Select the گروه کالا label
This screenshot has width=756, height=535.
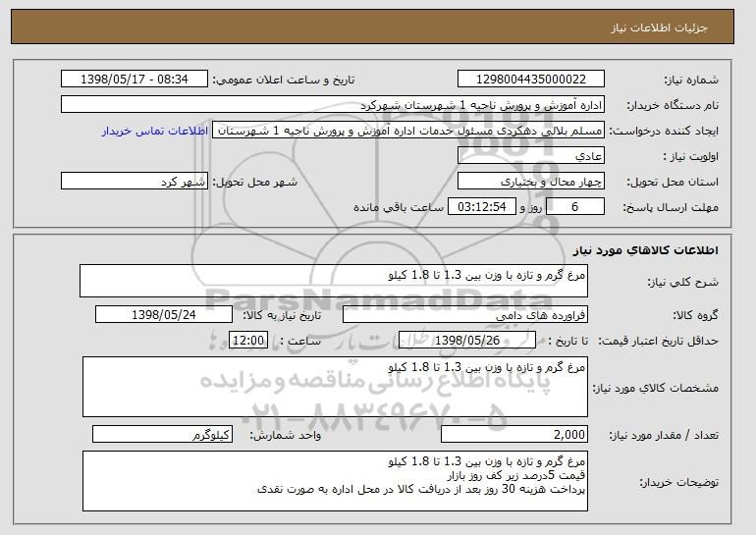click(x=695, y=315)
